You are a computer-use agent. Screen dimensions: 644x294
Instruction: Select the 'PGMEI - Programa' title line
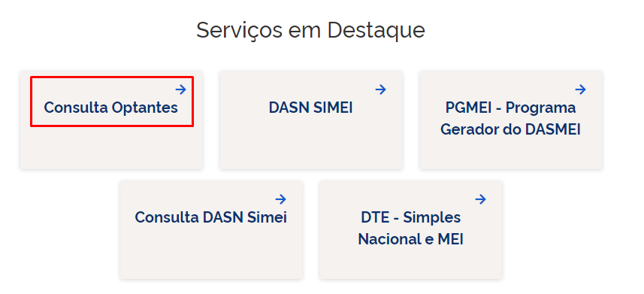tap(510, 108)
